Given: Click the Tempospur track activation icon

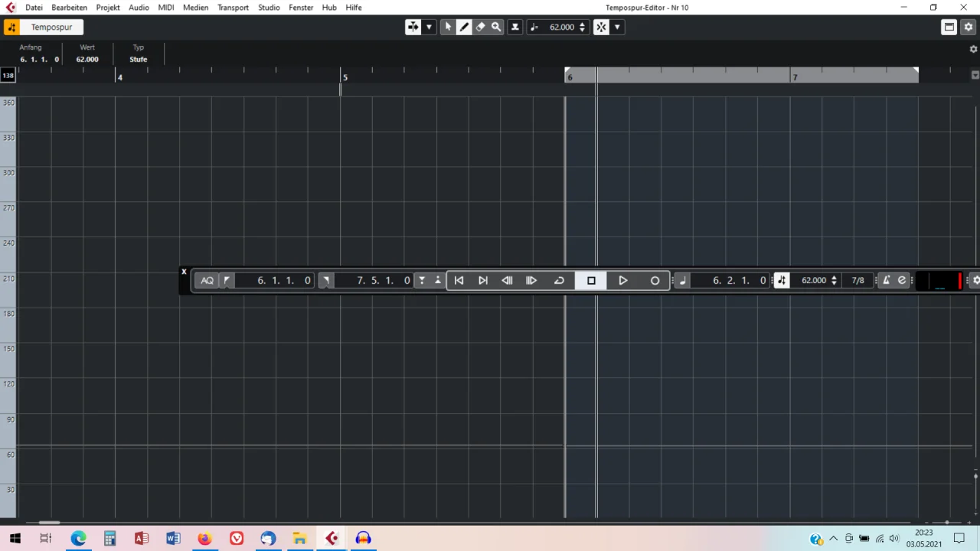Looking at the screenshot, I should click(11, 27).
